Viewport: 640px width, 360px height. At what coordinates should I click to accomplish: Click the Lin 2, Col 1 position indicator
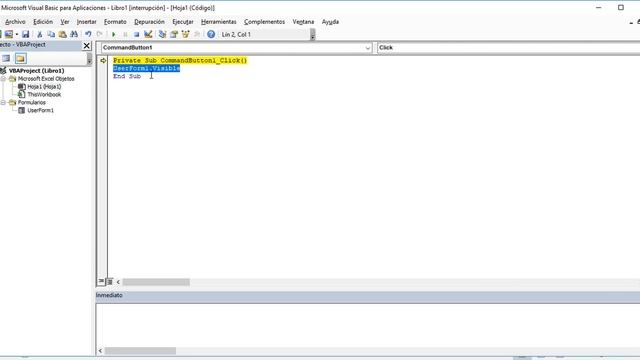236,35
